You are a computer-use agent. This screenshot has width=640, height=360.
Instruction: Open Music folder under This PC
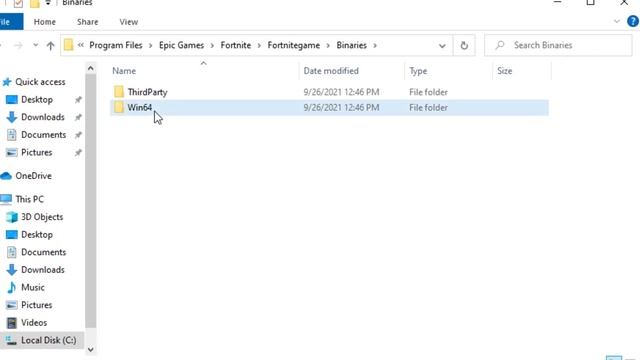click(x=33, y=287)
